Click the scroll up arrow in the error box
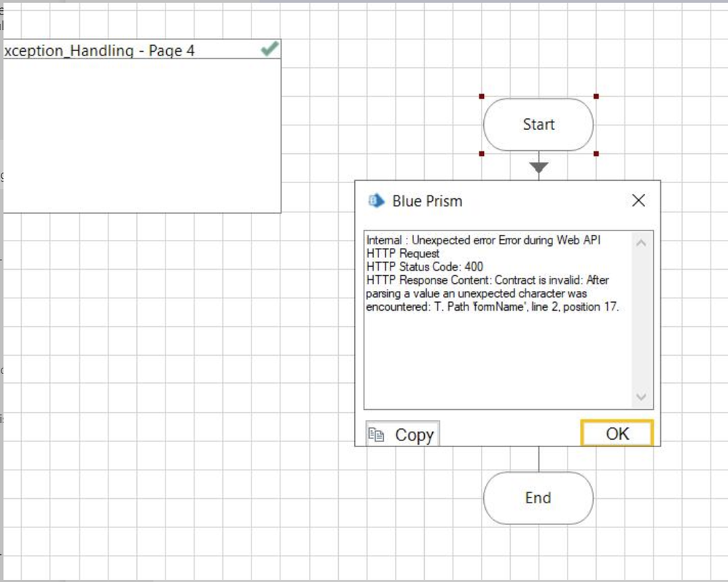Viewport: 728px width, 582px height. click(641, 243)
